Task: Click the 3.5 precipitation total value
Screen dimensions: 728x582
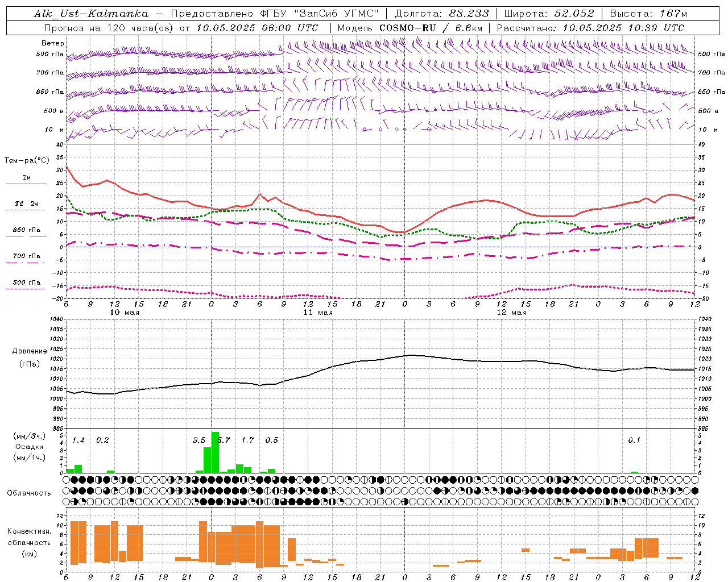Action: (199, 440)
